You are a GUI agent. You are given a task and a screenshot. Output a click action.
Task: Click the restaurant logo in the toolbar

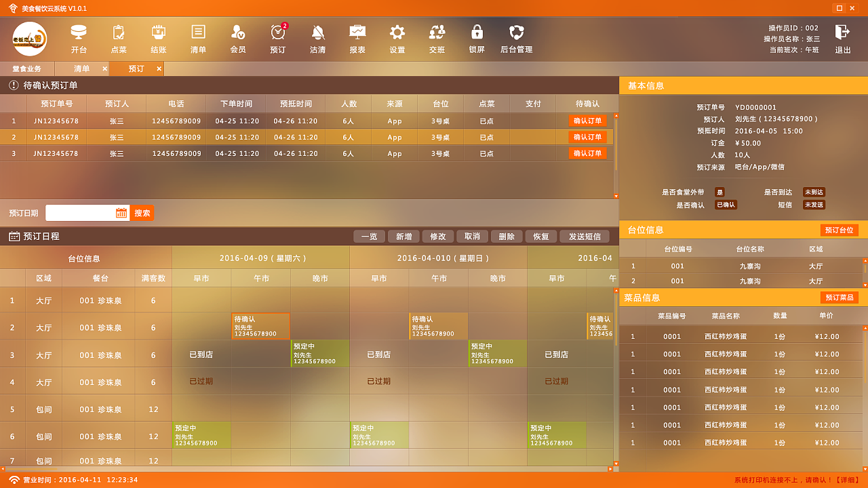(x=30, y=39)
